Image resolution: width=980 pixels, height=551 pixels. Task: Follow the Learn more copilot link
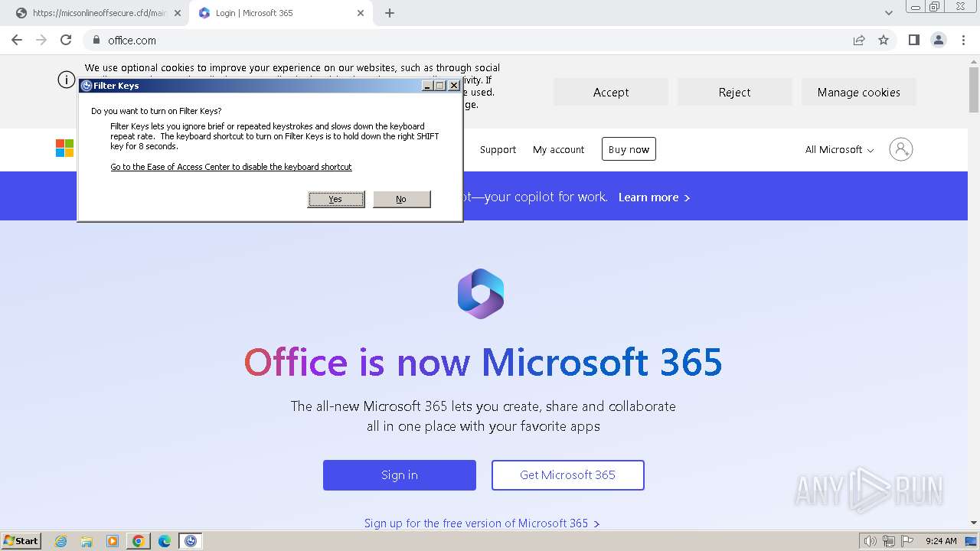click(x=654, y=197)
